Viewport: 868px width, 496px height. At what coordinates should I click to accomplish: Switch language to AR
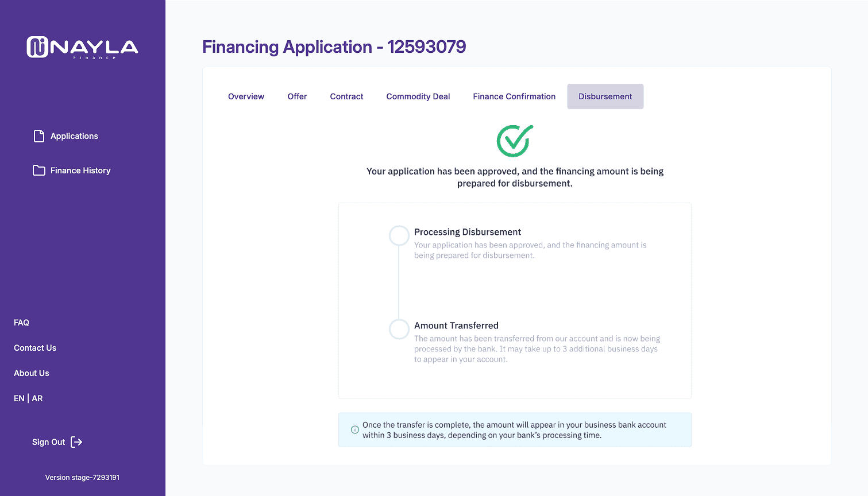pyautogui.click(x=37, y=398)
